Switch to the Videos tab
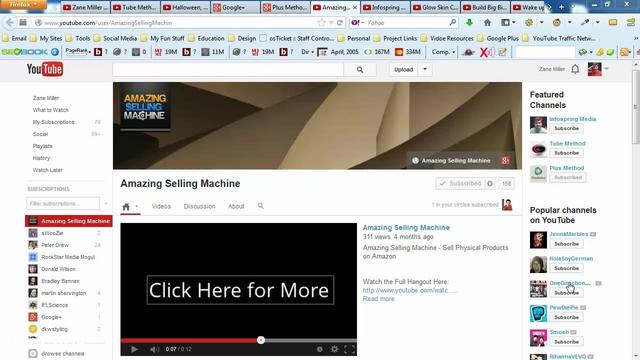 coord(161,207)
